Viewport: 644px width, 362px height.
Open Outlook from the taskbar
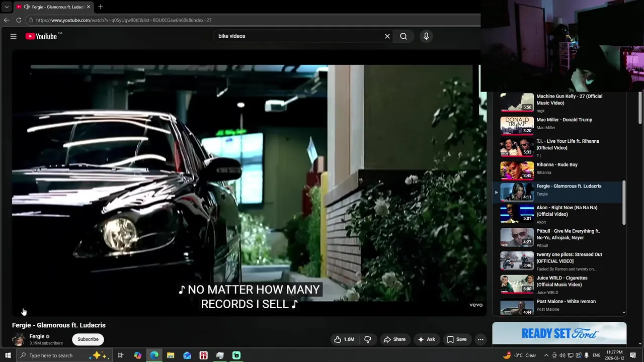[x=187, y=355]
